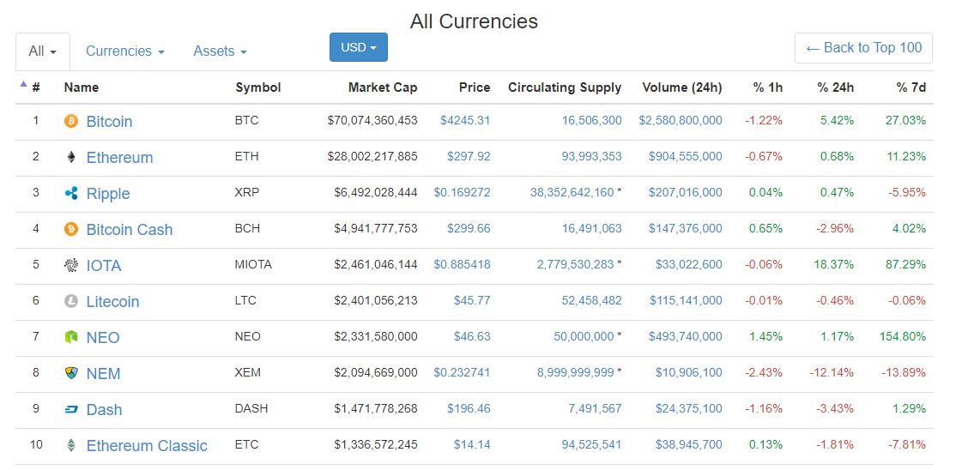Click Bitcoin circulating supply 16,506,300
This screenshot has width=980, height=470.
(x=591, y=121)
